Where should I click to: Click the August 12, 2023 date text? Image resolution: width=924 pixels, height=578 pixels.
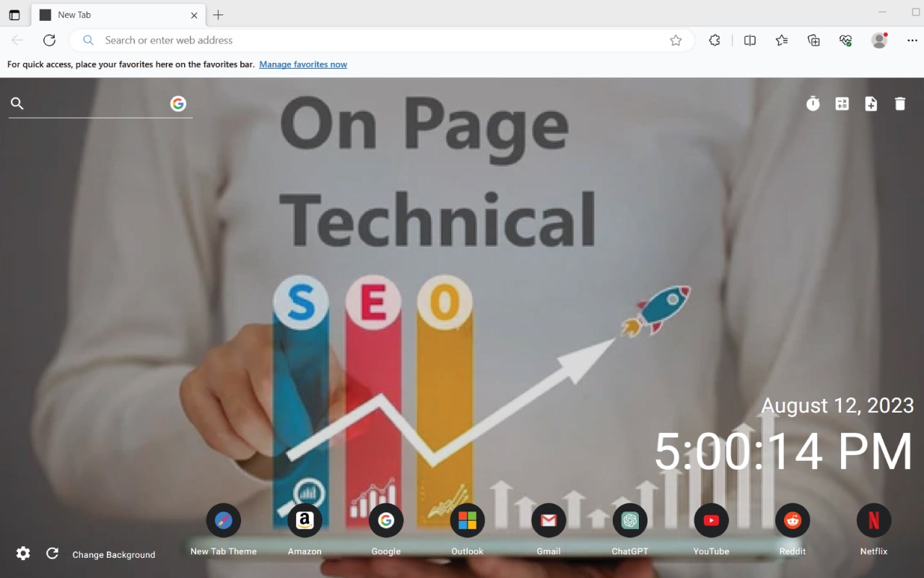click(x=837, y=405)
